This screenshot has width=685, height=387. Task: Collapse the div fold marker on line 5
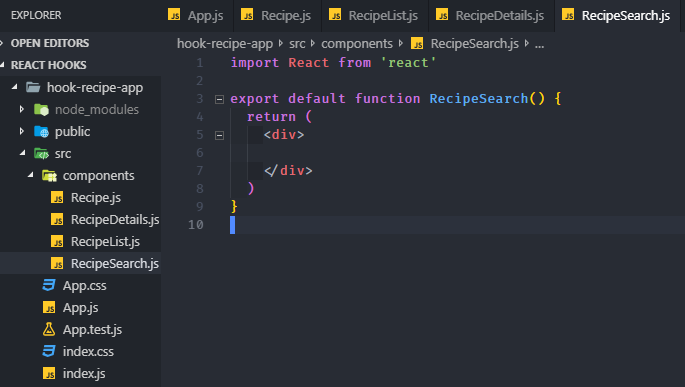tap(219, 135)
